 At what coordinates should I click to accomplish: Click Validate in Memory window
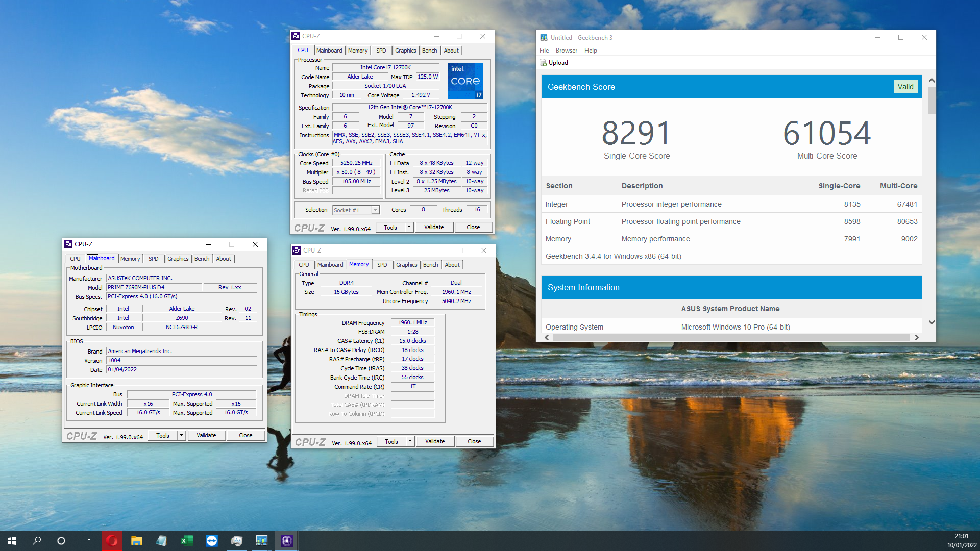tap(435, 441)
